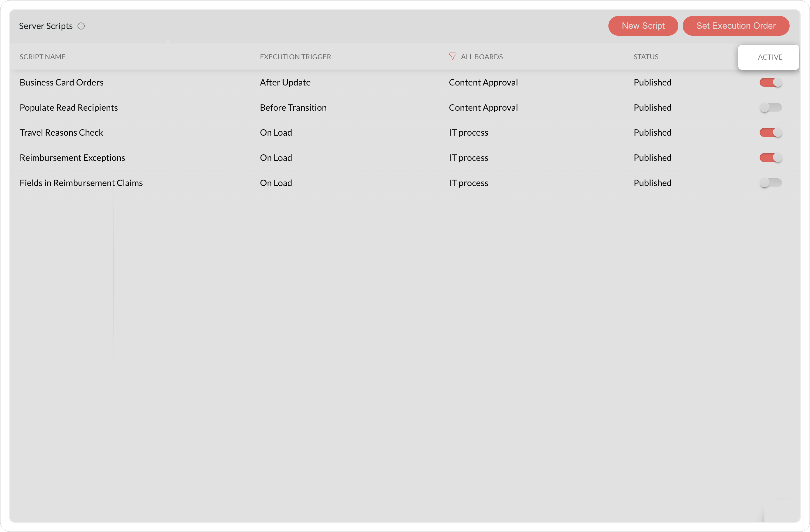Open the Business Card Orders script
The height and width of the screenshot is (532, 810).
(x=62, y=82)
